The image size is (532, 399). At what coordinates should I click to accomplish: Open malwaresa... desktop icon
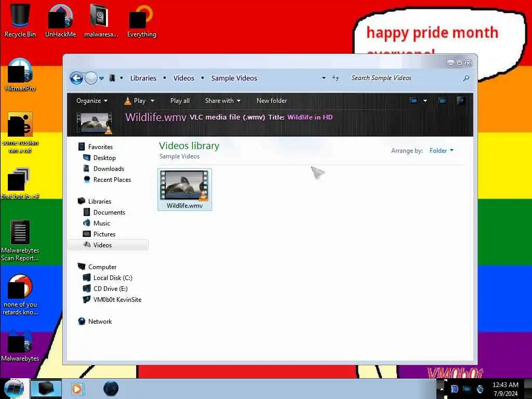(101, 20)
